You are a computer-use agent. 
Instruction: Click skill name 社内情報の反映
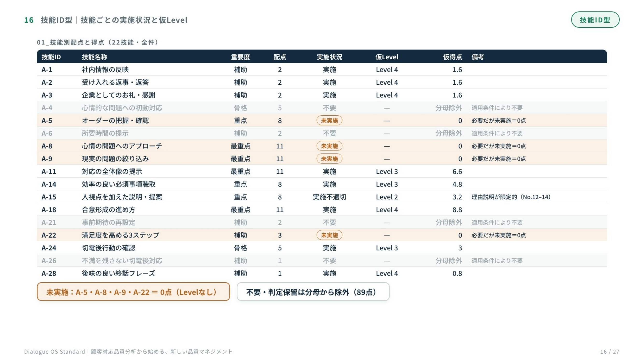105,70
